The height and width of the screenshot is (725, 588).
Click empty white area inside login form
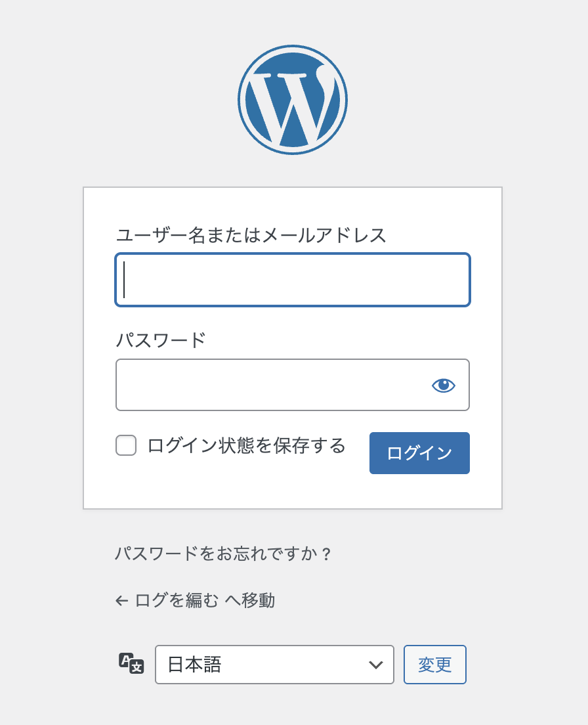click(293, 491)
